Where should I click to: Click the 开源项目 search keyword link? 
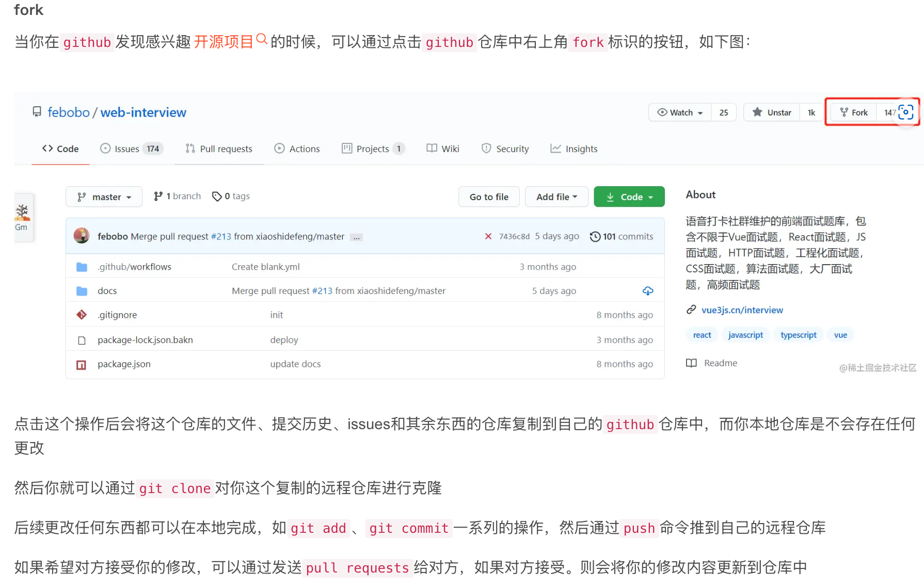(224, 42)
